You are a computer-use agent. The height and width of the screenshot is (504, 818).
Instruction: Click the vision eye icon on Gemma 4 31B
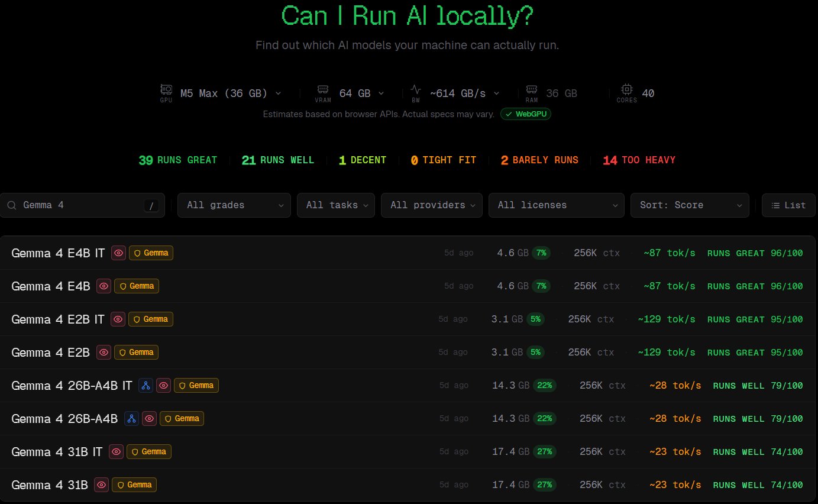point(102,485)
